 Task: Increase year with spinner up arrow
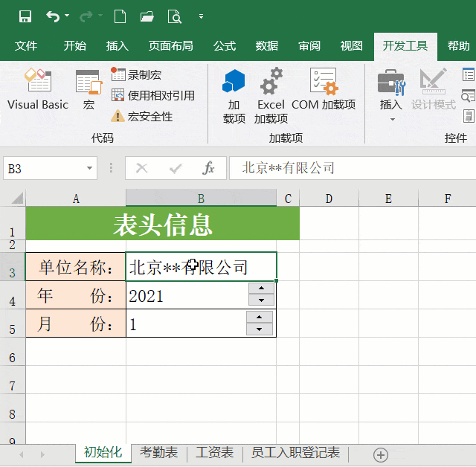tap(261, 289)
